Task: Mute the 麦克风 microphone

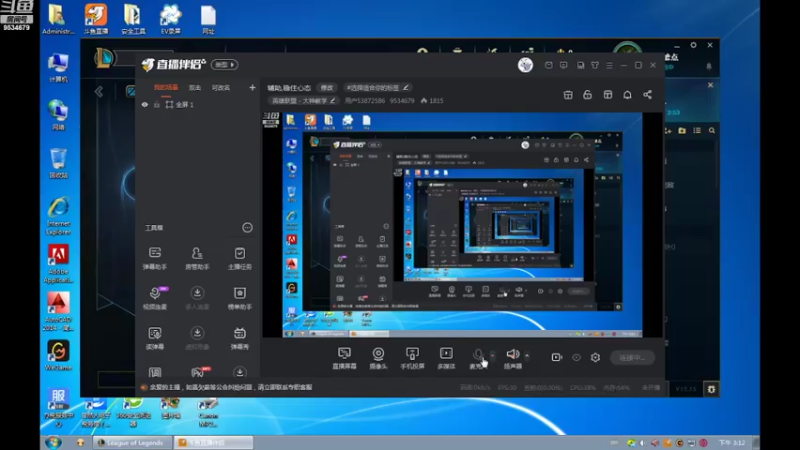Action: pyautogui.click(x=478, y=358)
